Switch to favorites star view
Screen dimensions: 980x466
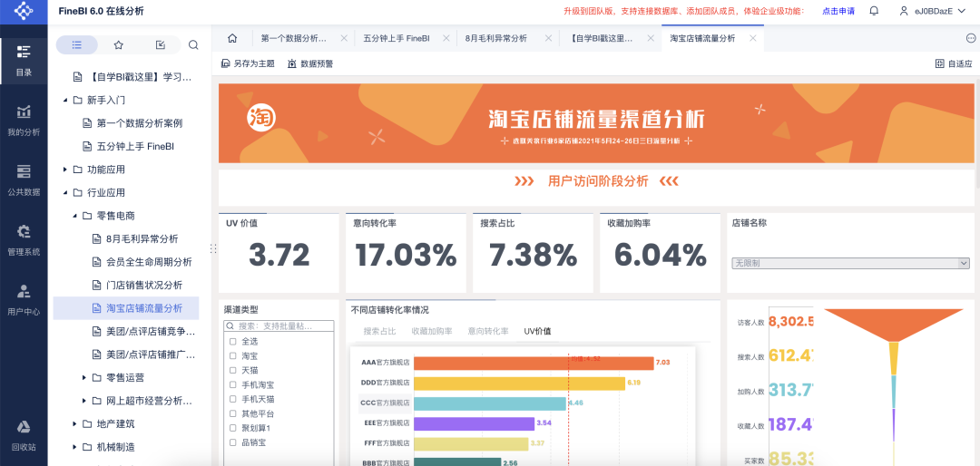click(119, 44)
